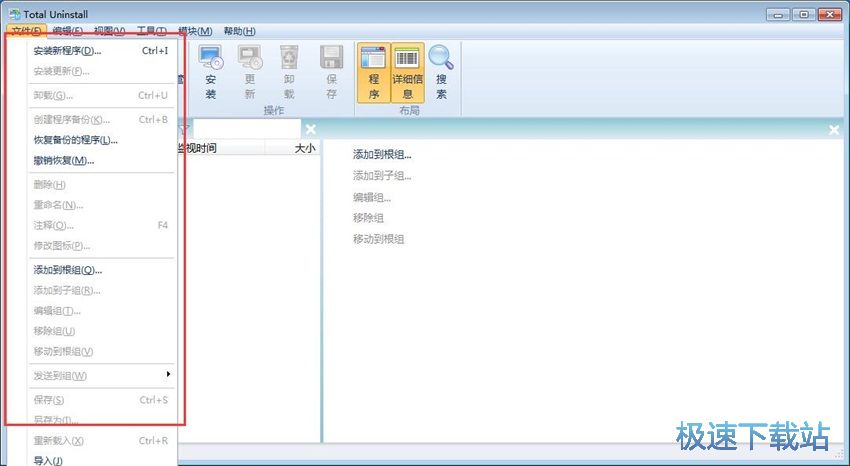Open the 帮助(H) menu

click(240, 31)
